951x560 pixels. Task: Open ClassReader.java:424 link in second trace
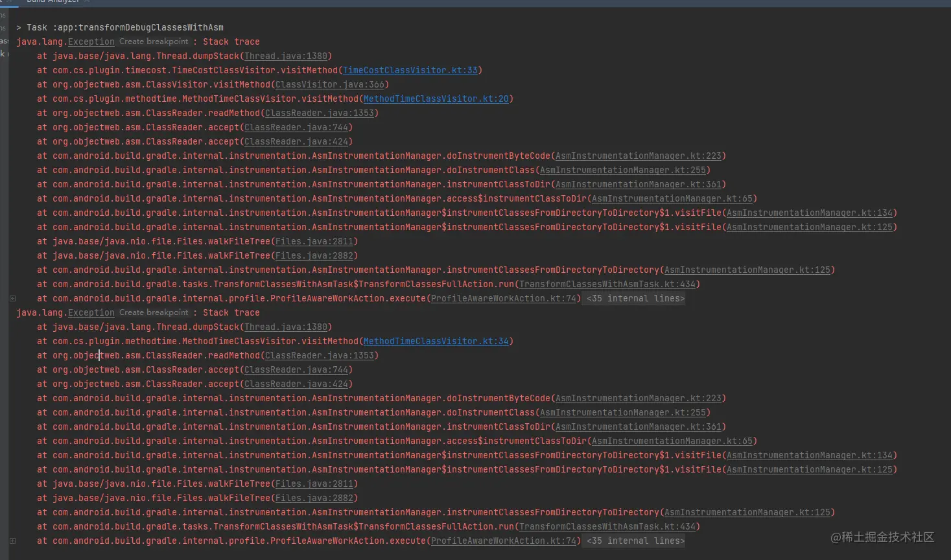tap(296, 384)
